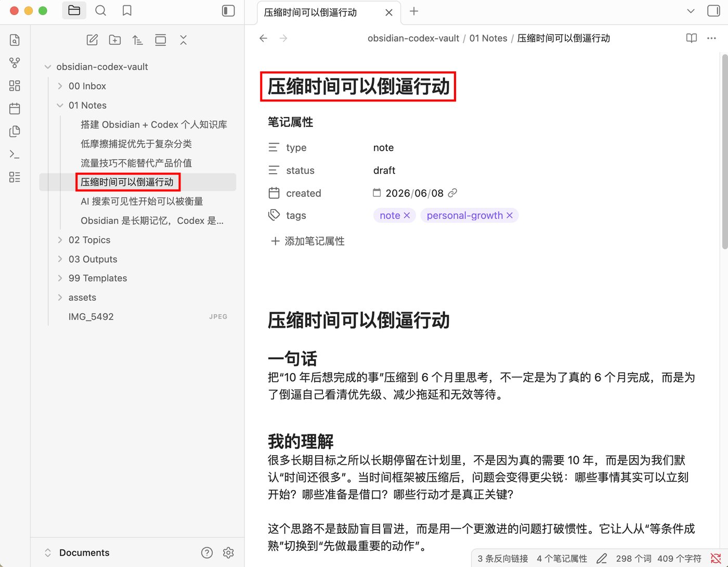Open the file explorer folder icon
This screenshot has width=728, height=567.
74,10
